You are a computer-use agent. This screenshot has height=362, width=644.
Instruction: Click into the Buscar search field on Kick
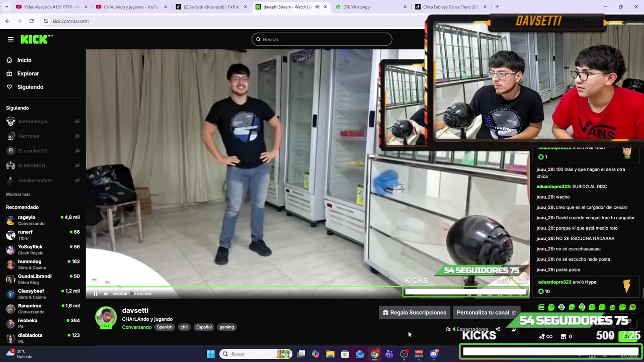pyautogui.click(x=322, y=39)
